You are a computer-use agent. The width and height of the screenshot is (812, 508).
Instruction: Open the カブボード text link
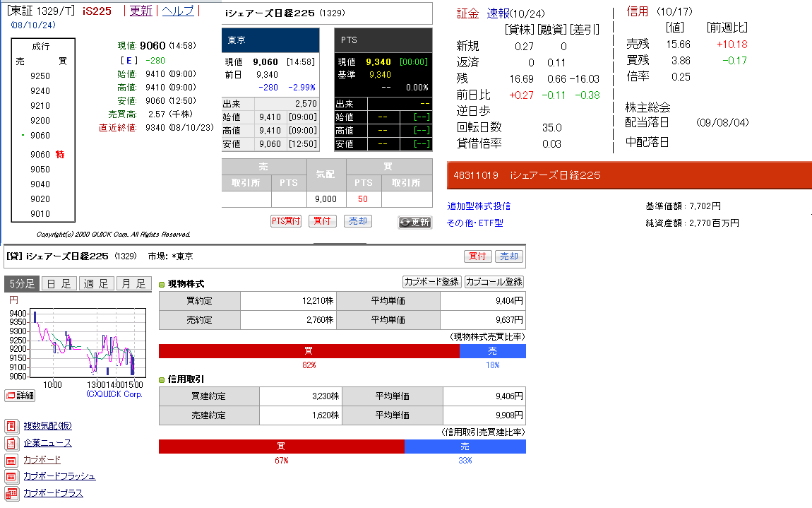(x=42, y=460)
